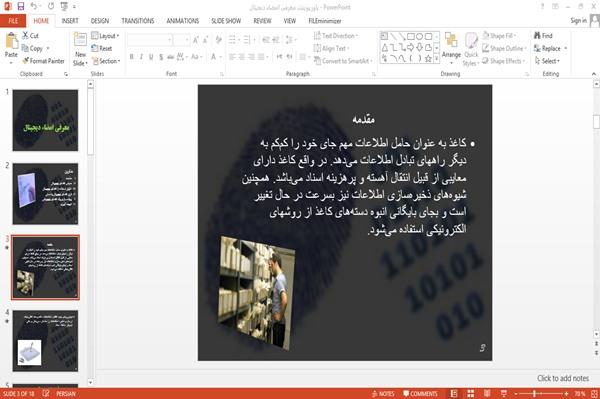Select slide 4 thumbnail
600x399 pixels.
pos(45,341)
